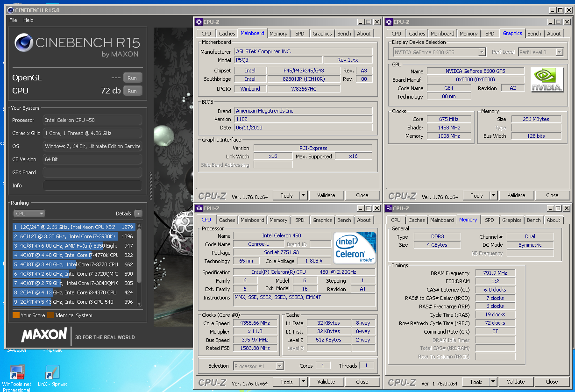Click Validate in CPU tab CPU-Z window
The height and width of the screenshot is (392, 575).
[326, 382]
